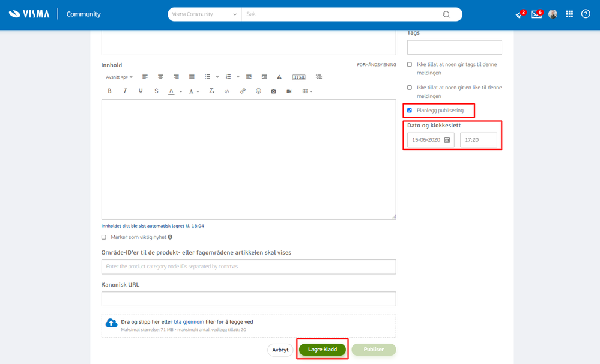600x364 pixels.
Task: Insert a code sample
Action: pyautogui.click(x=227, y=91)
